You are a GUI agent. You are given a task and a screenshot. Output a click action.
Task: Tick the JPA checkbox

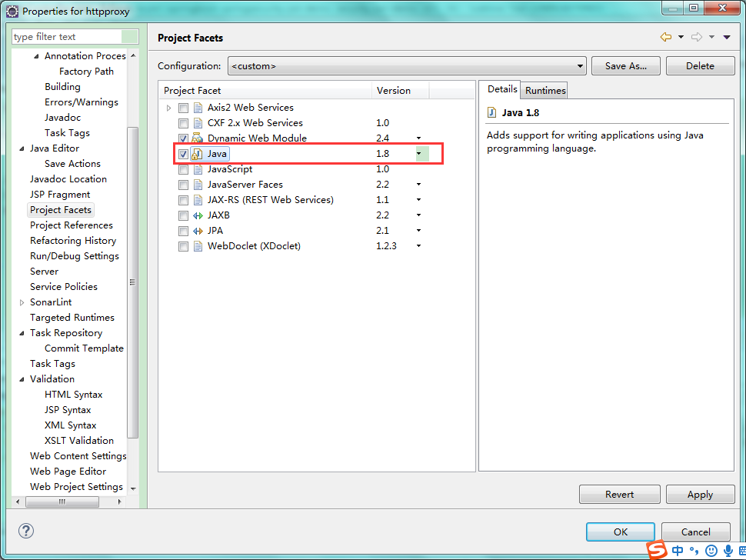coord(183,231)
